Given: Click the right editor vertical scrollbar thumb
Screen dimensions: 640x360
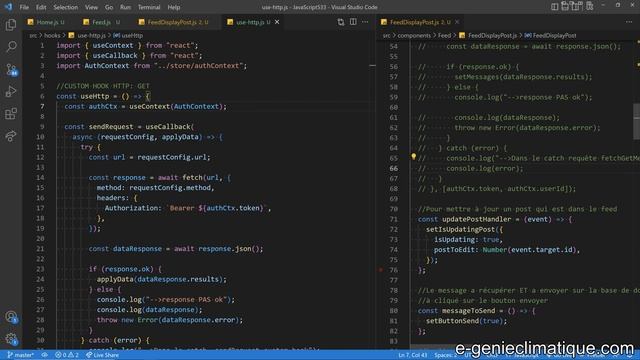Looking at the screenshot, I should click(636, 121).
